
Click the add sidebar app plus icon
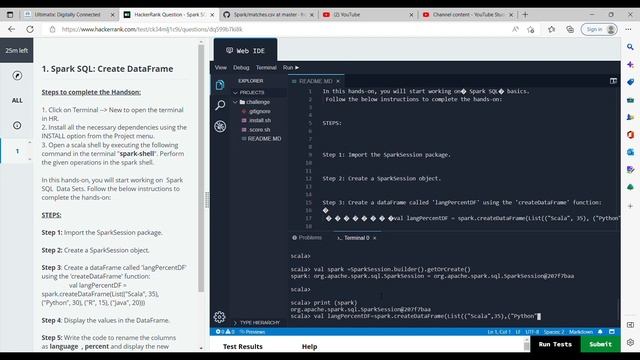pyautogui.click(x=630, y=206)
